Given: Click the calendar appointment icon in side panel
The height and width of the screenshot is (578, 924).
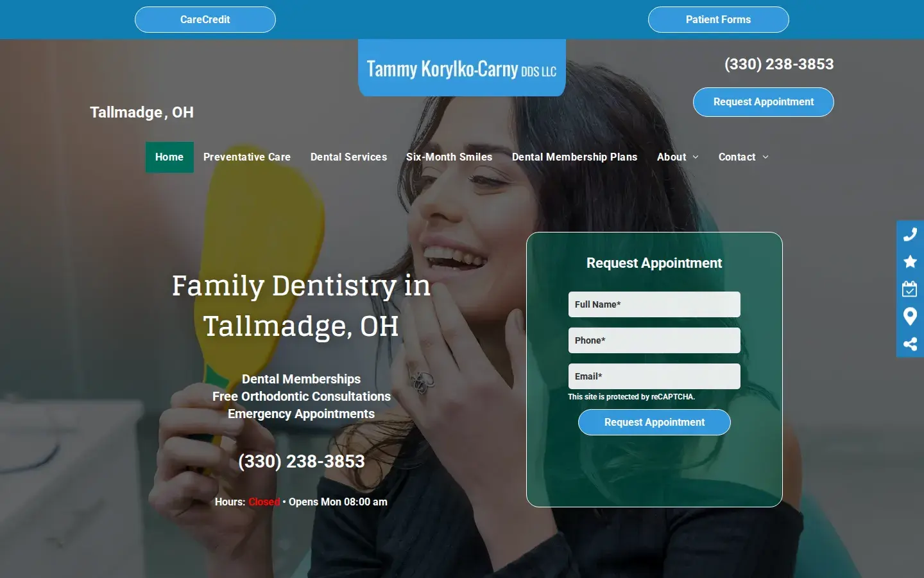Looking at the screenshot, I should tap(910, 289).
